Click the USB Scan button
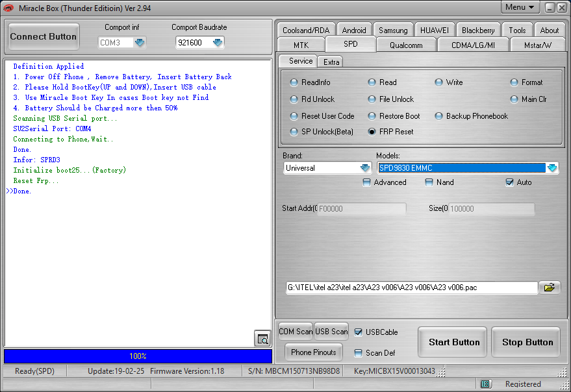Image resolution: width=571 pixels, height=392 pixels. [331, 332]
